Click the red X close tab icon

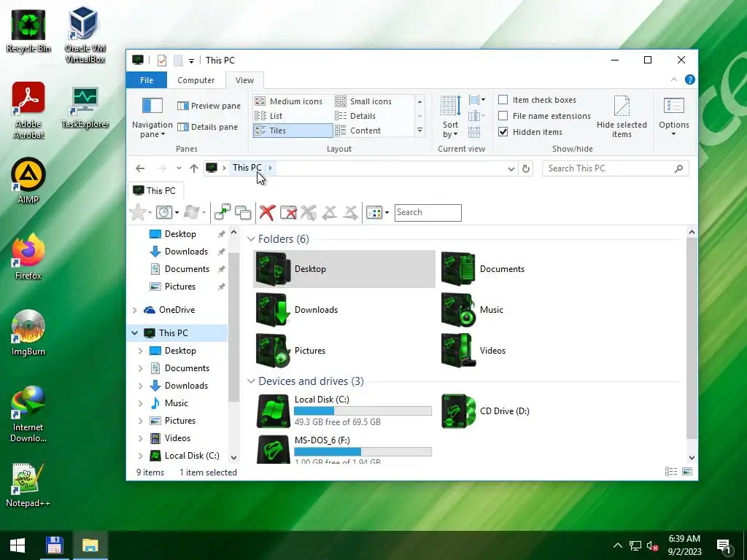tap(267, 212)
